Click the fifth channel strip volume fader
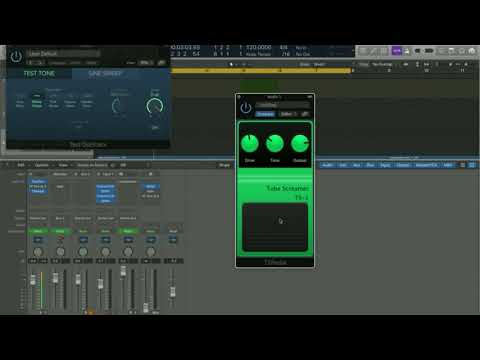The height and width of the screenshot is (360, 480). [123, 271]
